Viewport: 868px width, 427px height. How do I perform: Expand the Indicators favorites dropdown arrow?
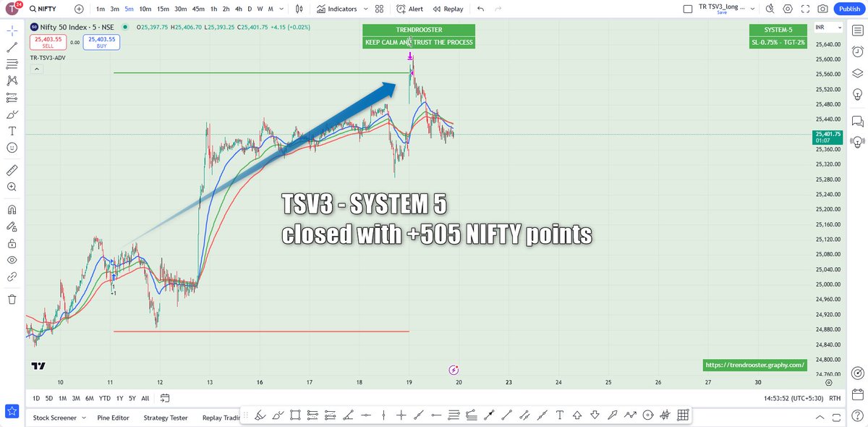tap(367, 9)
